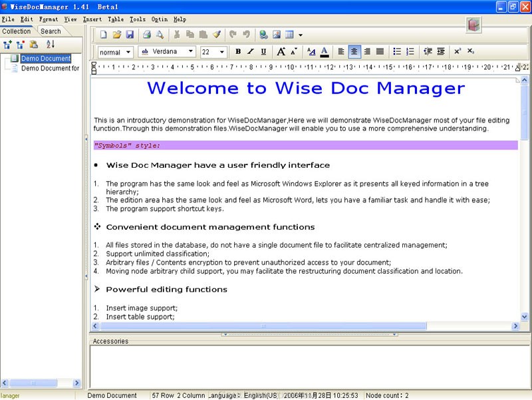Click the scroll down arrow of the document

[x=525, y=317]
